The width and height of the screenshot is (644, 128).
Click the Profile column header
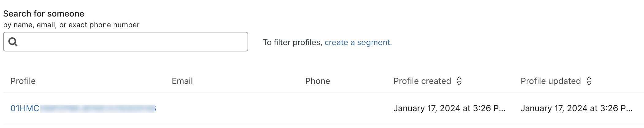[23, 81]
